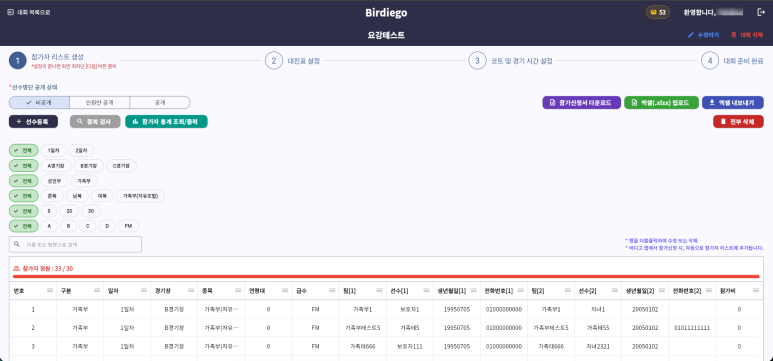Open 경기장 column menu icon

(191, 291)
